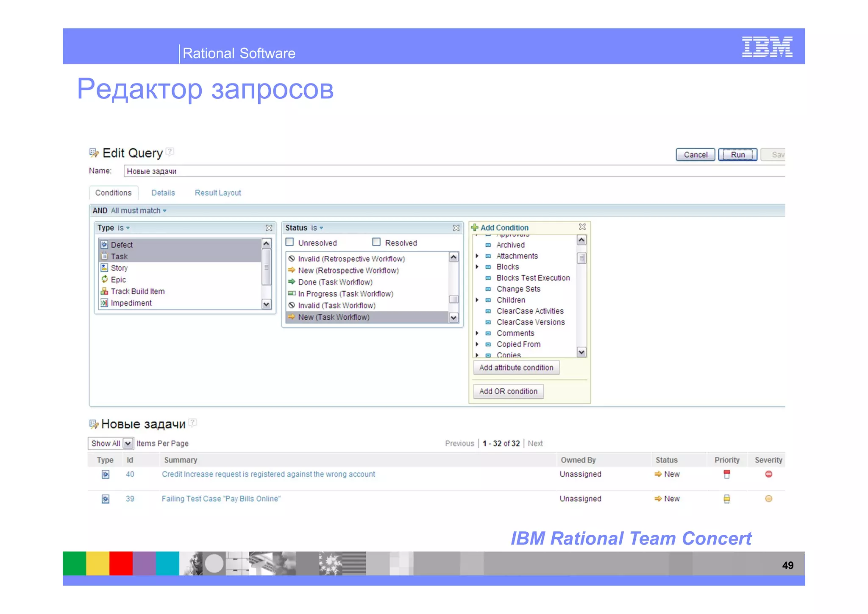Viewport: 868px width, 614px height.
Task: Switch to the Details tab
Action: (163, 193)
